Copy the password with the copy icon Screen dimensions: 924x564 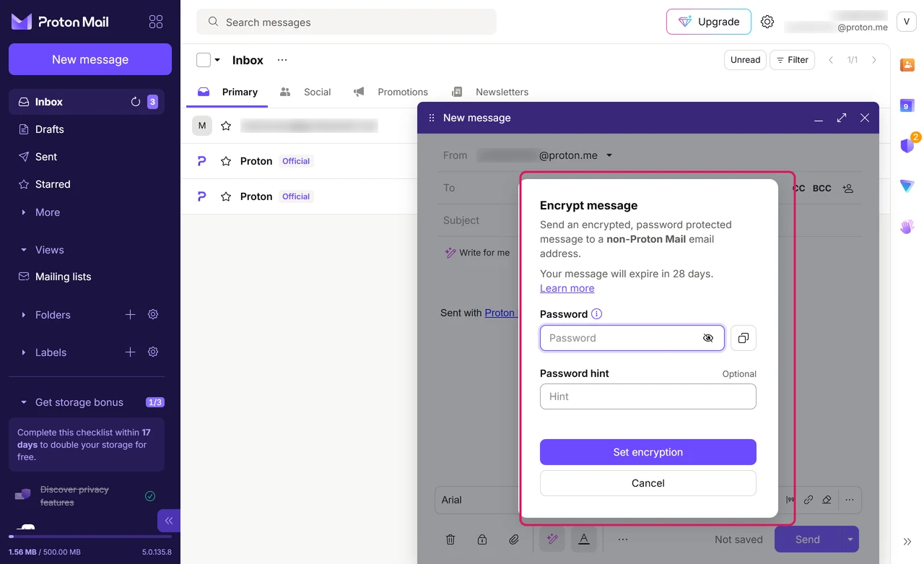point(744,338)
